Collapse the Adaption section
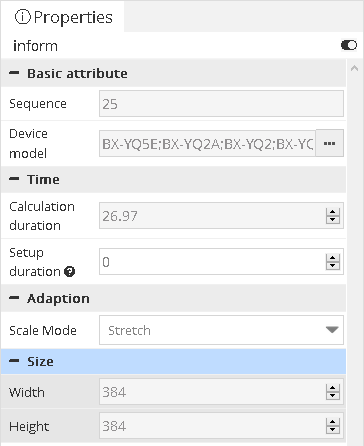The width and height of the screenshot is (364, 446). pos(14,298)
